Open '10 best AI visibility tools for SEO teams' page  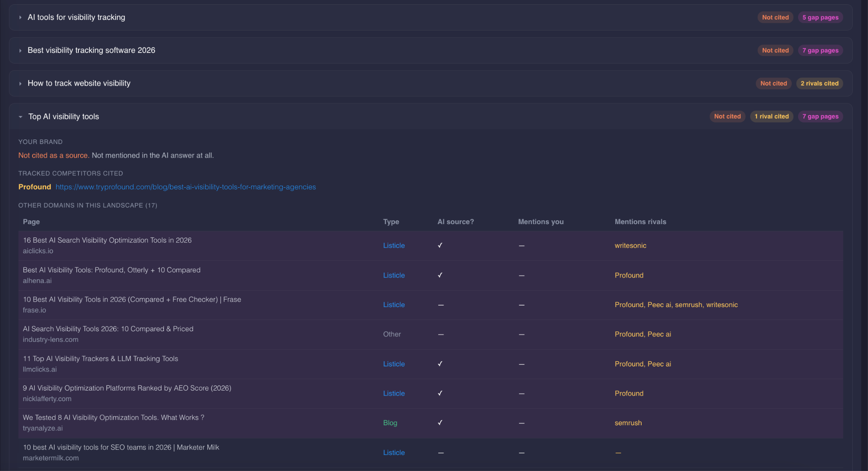pyautogui.click(x=121, y=447)
